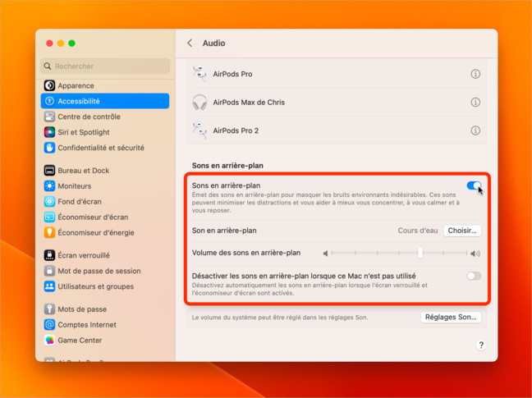Viewport: 532px width, 398px height.
Task: Click the Game Center icon
Action: (49, 341)
